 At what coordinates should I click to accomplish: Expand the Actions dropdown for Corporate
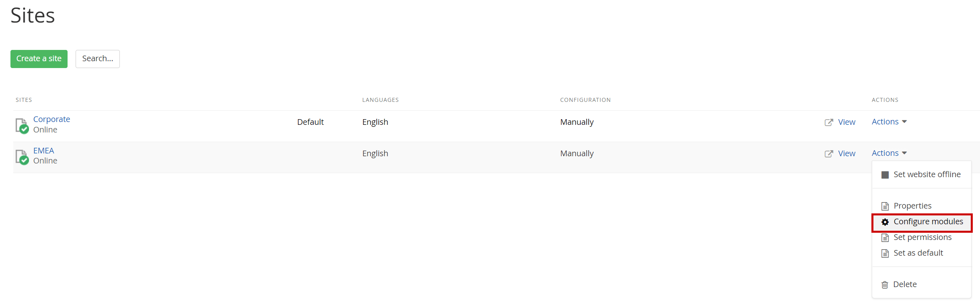click(889, 122)
